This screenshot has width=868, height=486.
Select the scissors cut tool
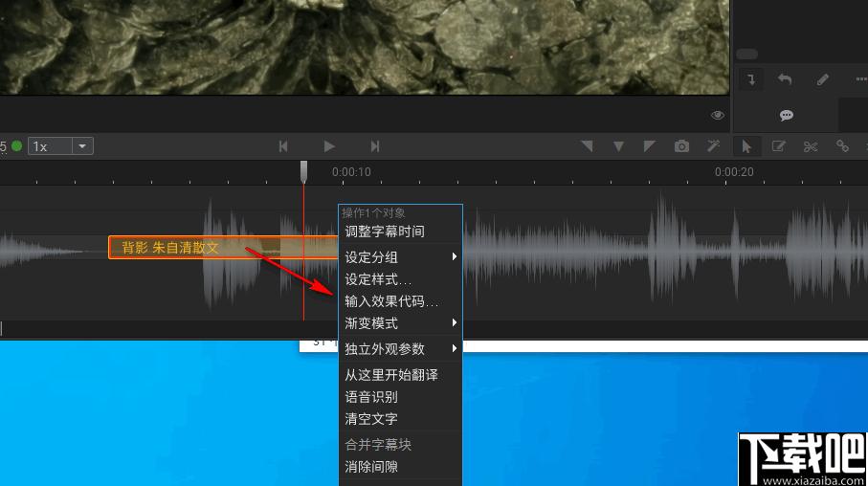coord(811,146)
